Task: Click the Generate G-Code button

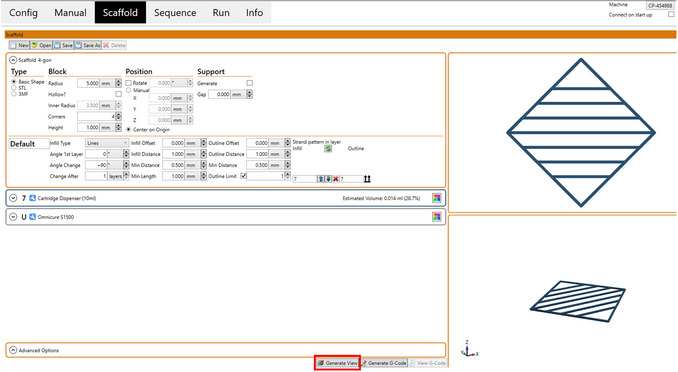Action: coord(384,363)
